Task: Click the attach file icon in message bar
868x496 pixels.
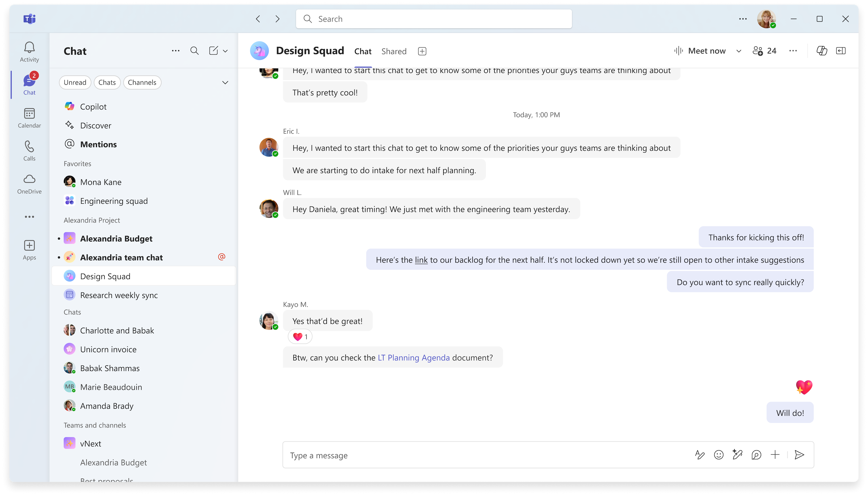Action: tap(775, 455)
